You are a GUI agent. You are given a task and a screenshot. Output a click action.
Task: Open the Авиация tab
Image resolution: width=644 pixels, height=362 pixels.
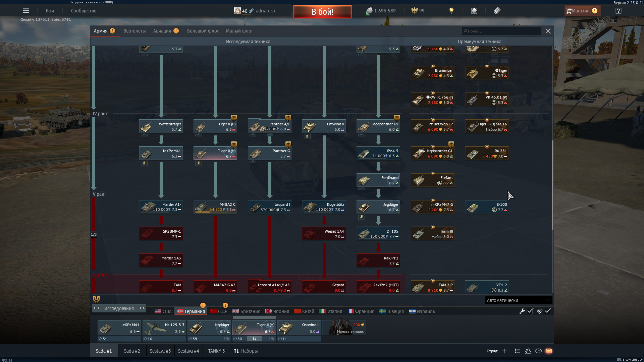[166, 31]
